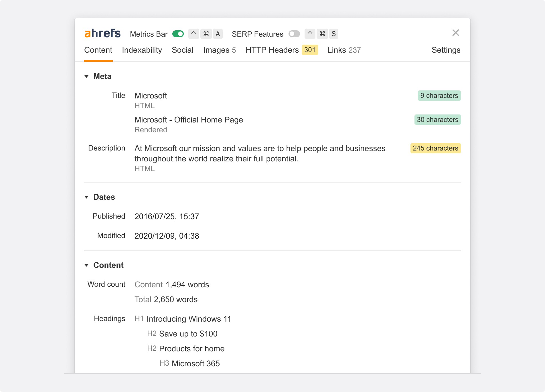Turn off the Metrics Bar toggle

coord(178,34)
